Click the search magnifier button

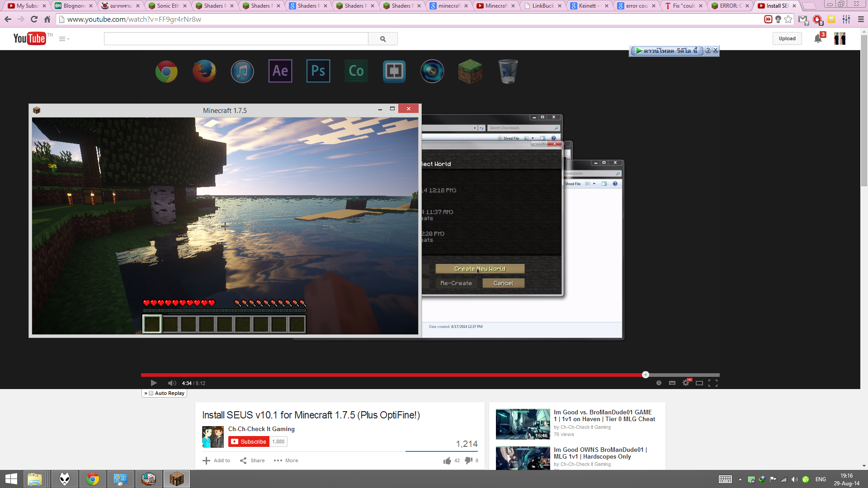(383, 39)
